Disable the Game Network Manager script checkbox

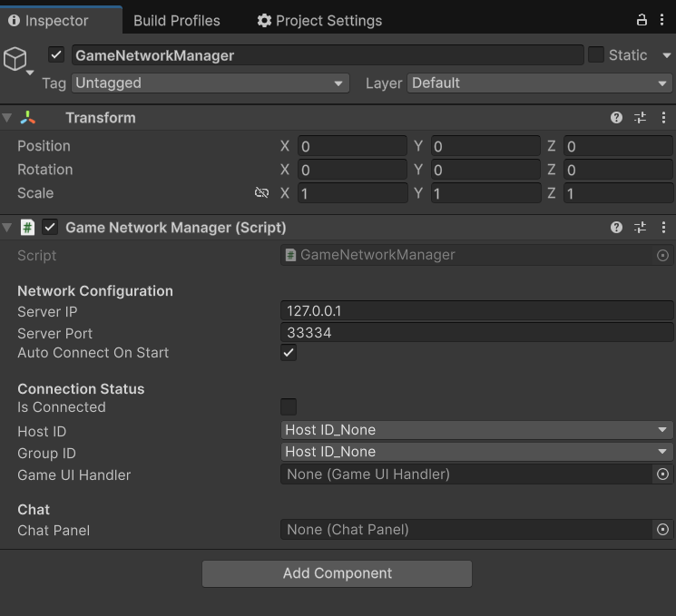click(50, 227)
